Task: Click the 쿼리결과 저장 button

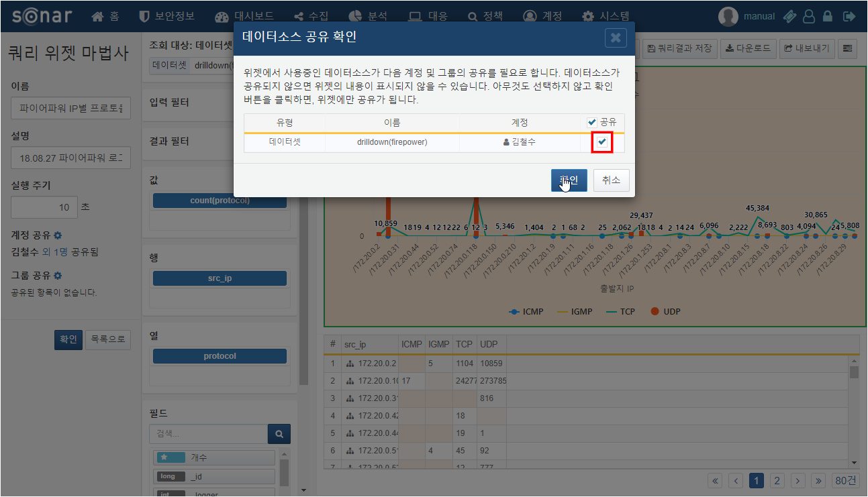Action: coord(680,48)
